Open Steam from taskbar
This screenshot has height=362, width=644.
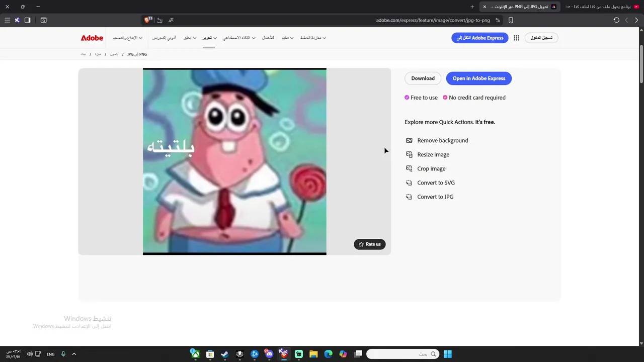pos(225,354)
